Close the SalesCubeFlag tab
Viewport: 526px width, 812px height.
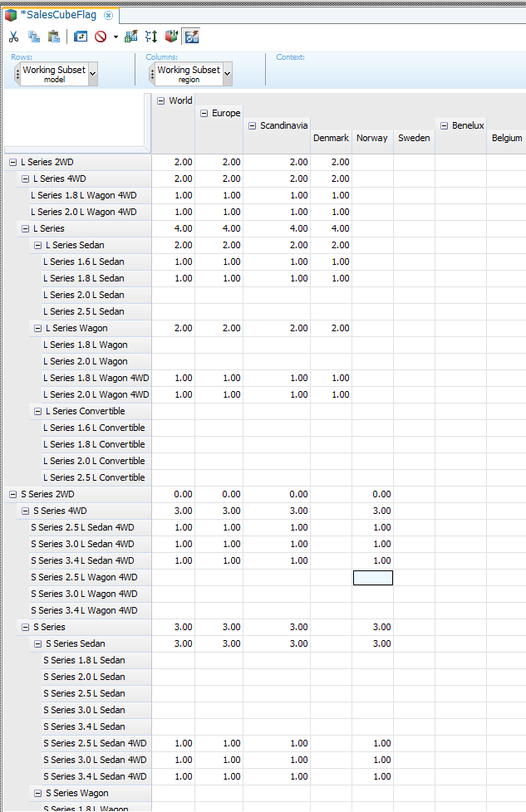pyautogui.click(x=108, y=16)
